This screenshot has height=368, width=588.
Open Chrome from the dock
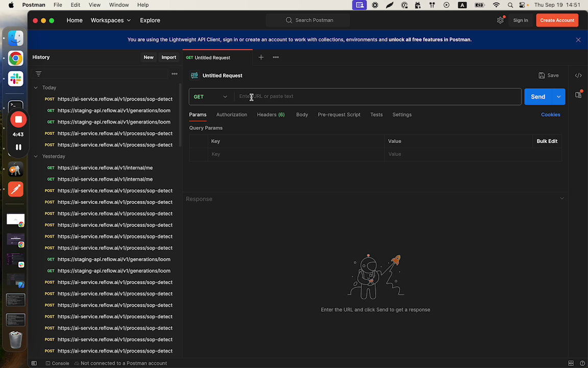[16, 58]
